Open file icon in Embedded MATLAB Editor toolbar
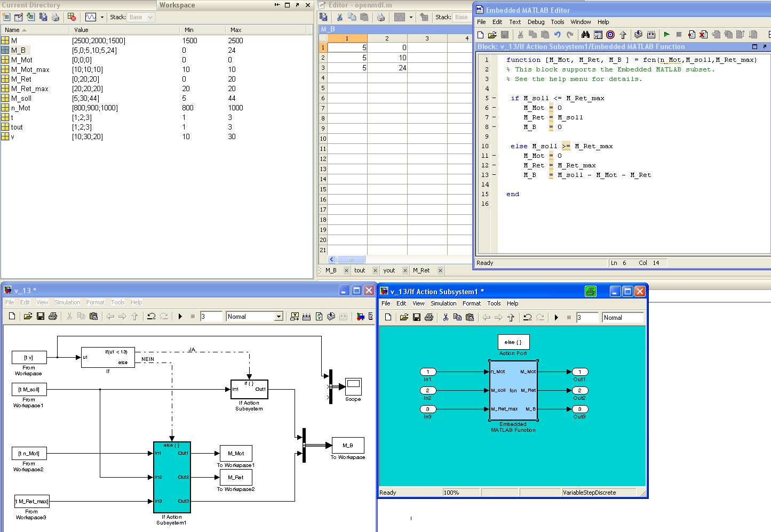This screenshot has width=771, height=532. (x=492, y=35)
